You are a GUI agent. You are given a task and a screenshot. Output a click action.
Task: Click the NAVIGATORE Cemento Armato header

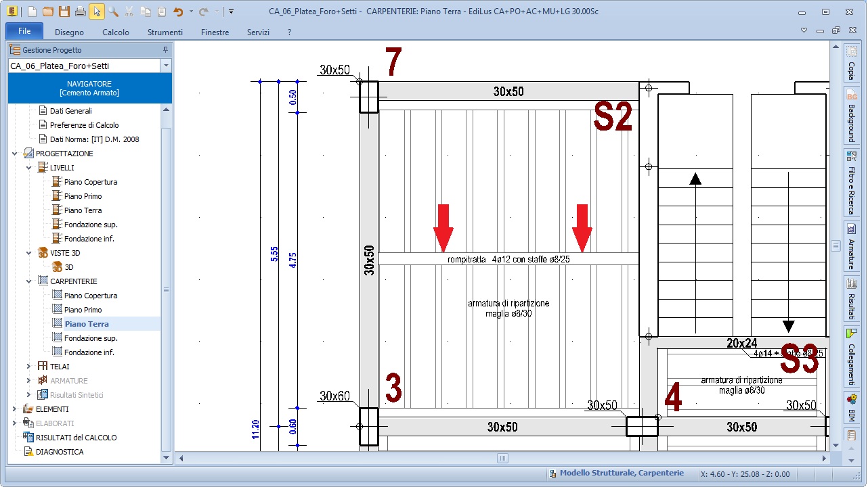coord(89,88)
